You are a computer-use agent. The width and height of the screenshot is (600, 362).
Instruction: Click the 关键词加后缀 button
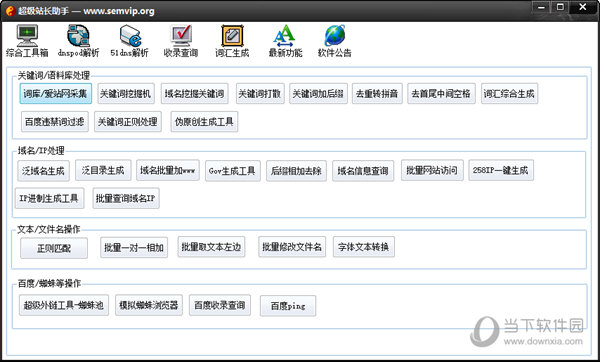pos(318,94)
